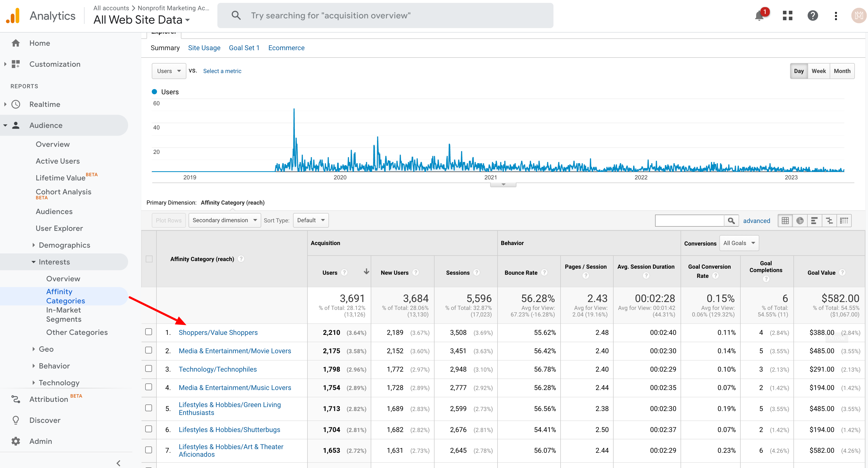Switch table to performance bar view

[814, 221]
